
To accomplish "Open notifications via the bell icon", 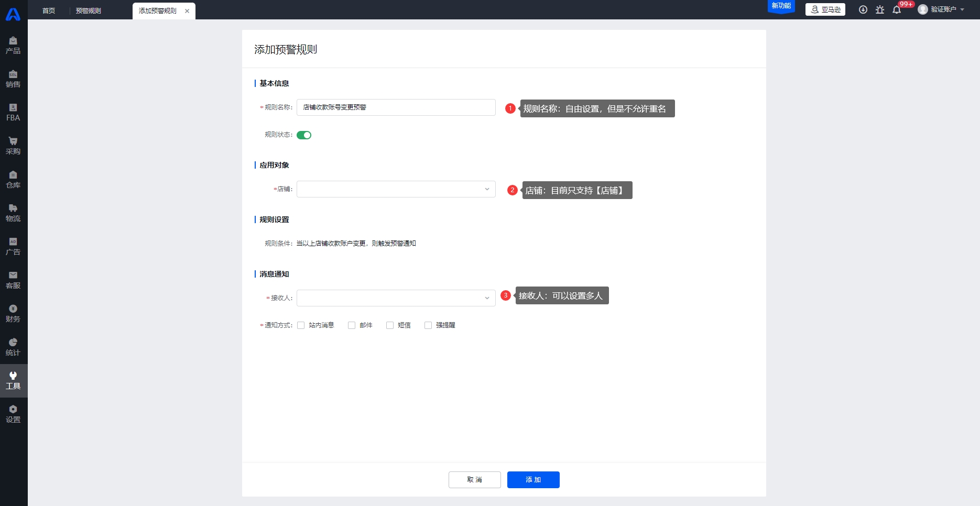I will click(897, 9).
